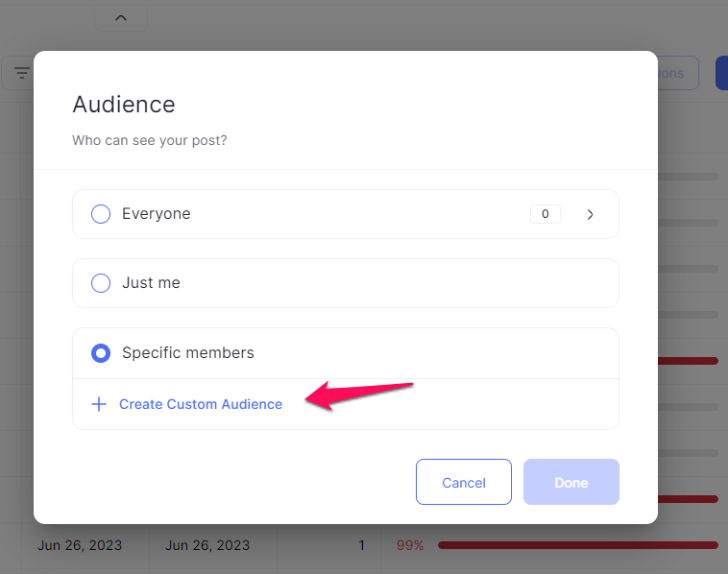Viewport: 728px width, 574px height.
Task: Click the 99% progress value
Action: (410, 545)
